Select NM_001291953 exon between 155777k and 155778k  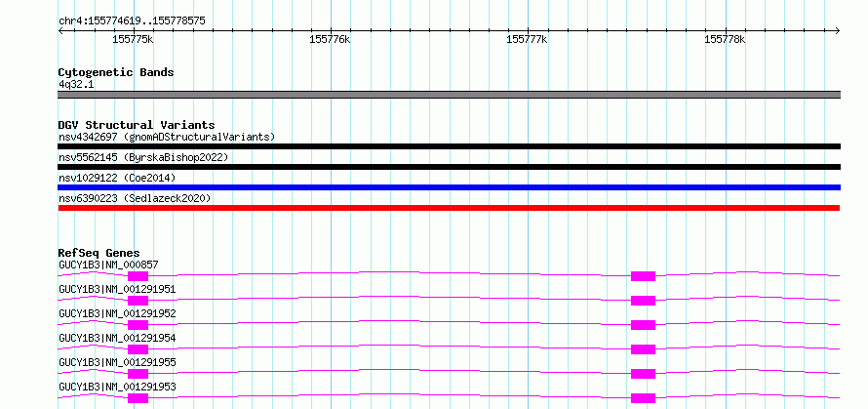click(x=644, y=398)
